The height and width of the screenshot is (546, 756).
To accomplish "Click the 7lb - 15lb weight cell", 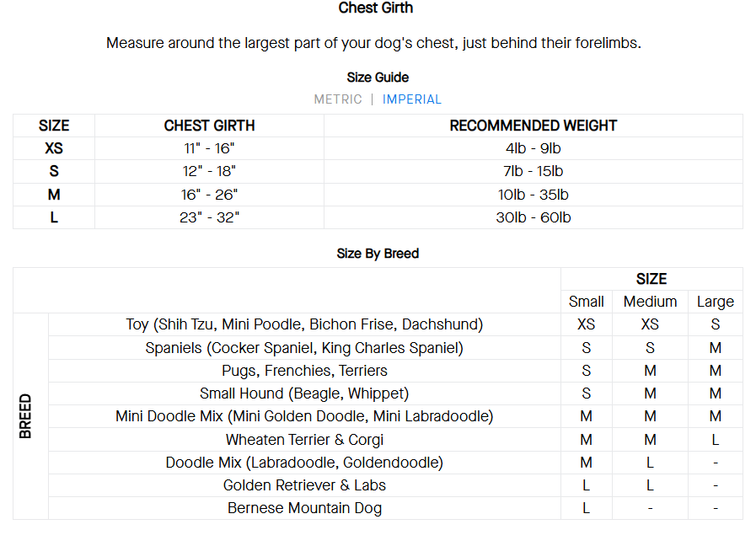I will click(x=533, y=171).
